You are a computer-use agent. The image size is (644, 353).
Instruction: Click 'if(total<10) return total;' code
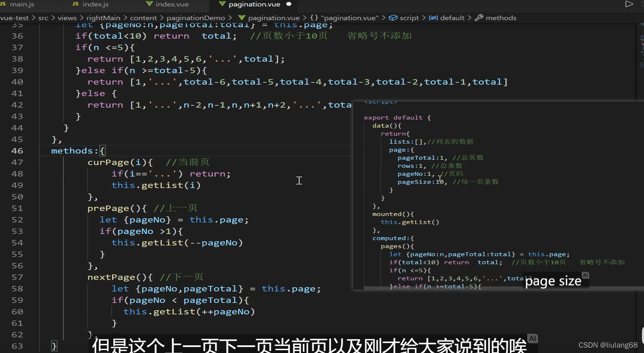pos(156,36)
